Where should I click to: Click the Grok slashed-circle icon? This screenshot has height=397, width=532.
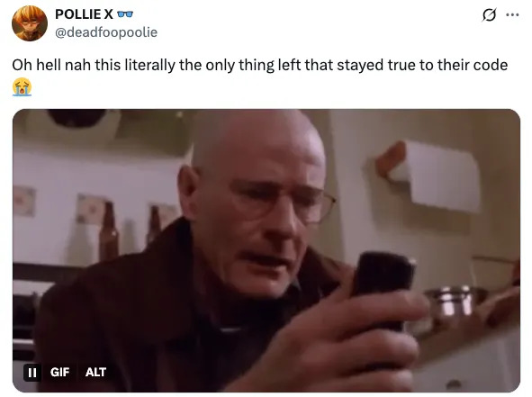489,15
